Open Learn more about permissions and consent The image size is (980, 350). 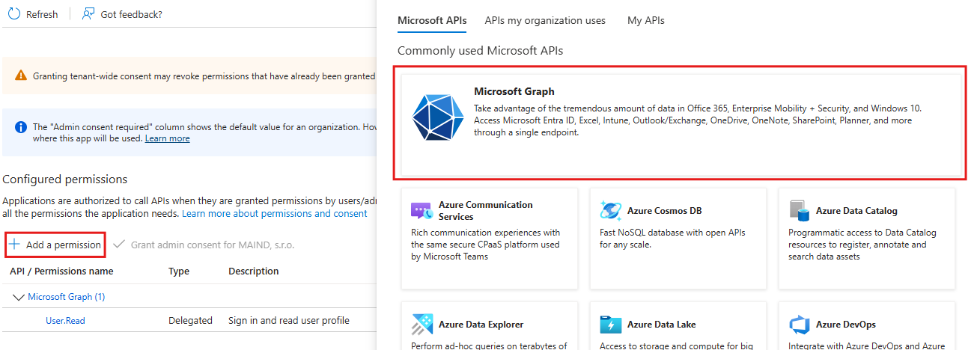click(275, 213)
